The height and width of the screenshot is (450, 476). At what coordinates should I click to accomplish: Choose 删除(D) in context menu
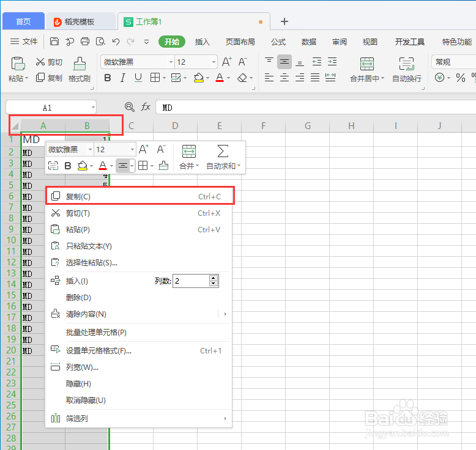pos(138,297)
